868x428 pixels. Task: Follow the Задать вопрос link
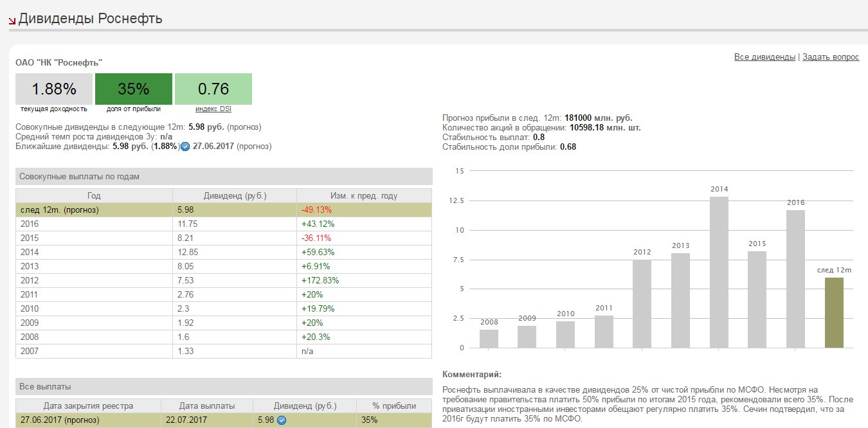click(x=831, y=57)
